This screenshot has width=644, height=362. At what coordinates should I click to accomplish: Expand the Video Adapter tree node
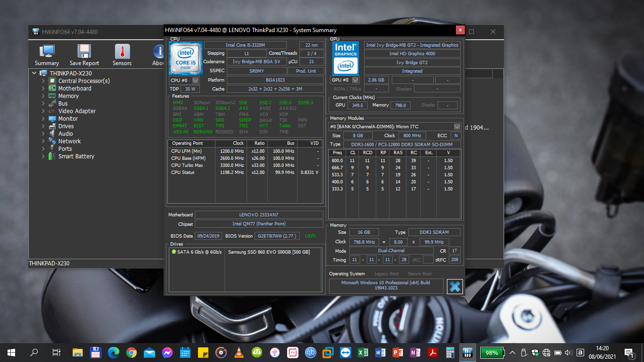pyautogui.click(x=43, y=111)
